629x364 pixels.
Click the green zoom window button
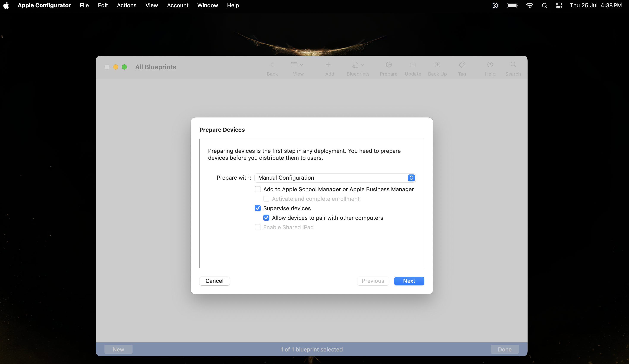pos(124,67)
